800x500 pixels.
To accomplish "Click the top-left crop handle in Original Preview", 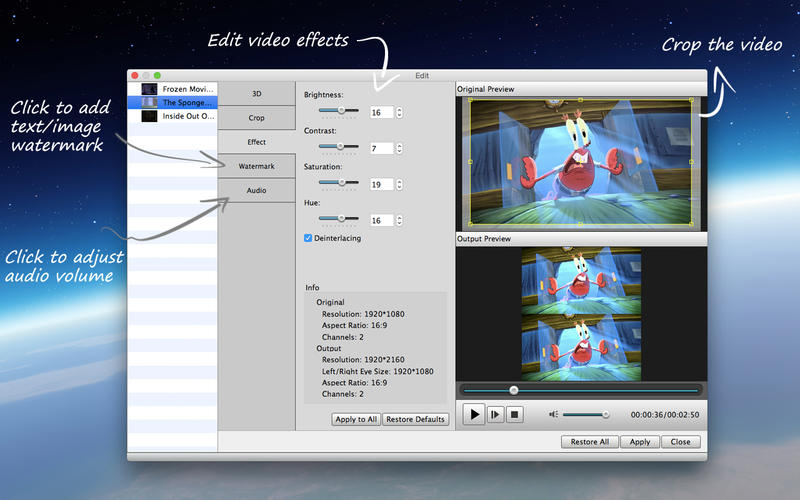I will (470, 100).
